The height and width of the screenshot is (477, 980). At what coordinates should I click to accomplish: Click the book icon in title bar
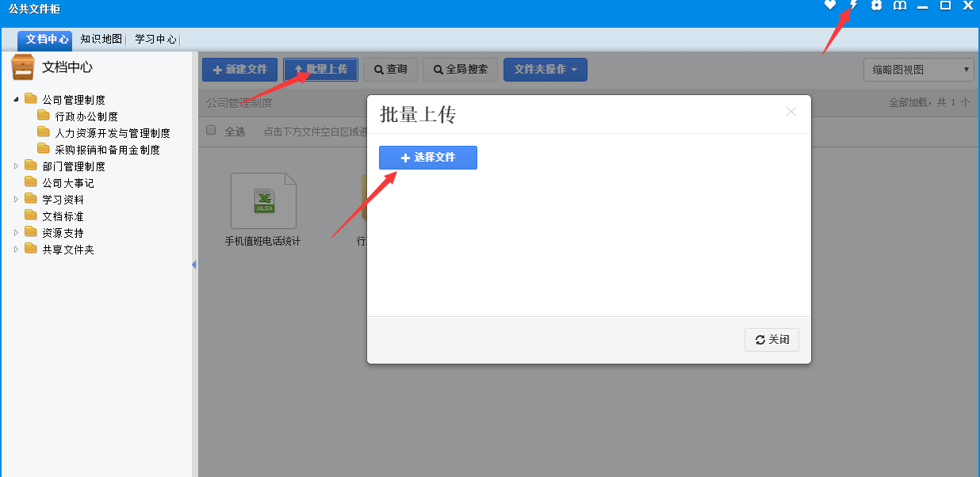(x=899, y=6)
